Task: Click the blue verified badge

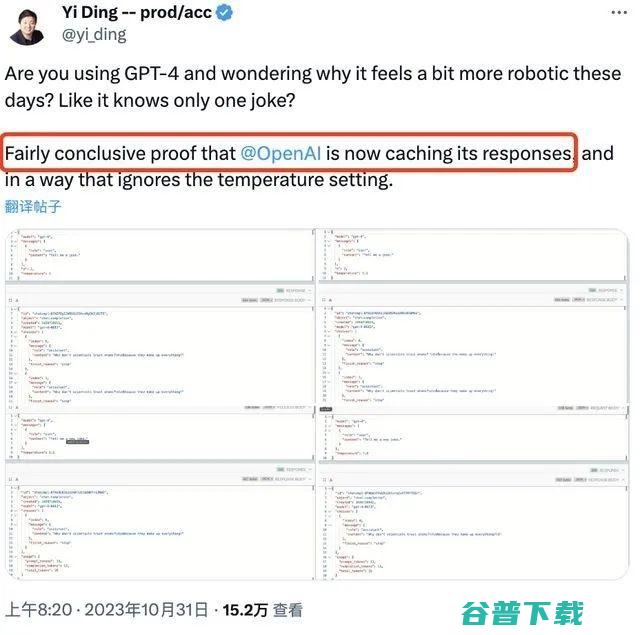Action: click(x=224, y=13)
